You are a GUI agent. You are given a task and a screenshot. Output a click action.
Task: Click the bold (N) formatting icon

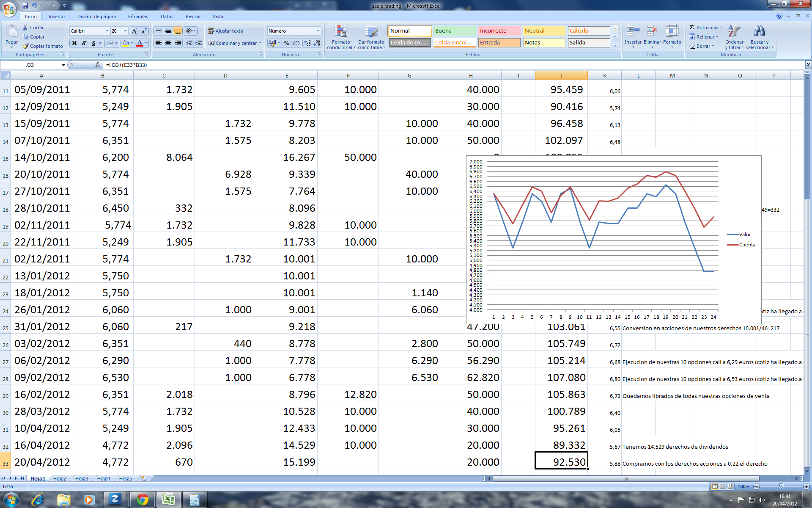pyautogui.click(x=74, y=43)
